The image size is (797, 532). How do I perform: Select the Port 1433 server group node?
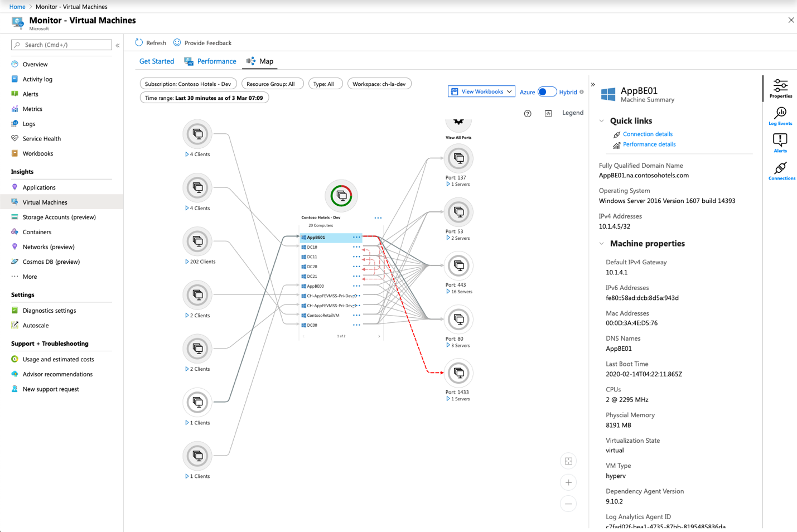click(x=458, y=373)
